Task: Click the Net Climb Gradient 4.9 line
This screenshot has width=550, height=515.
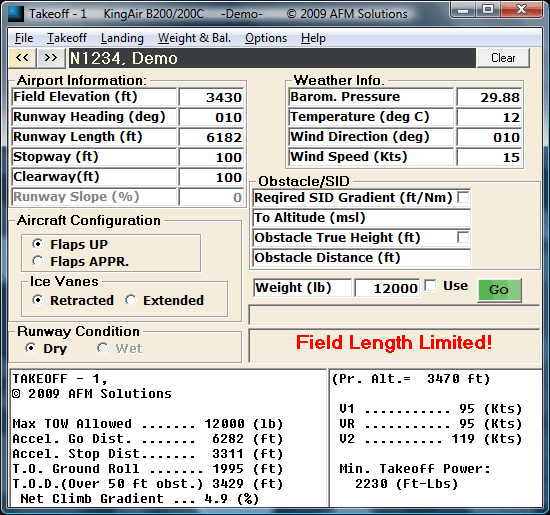Action: [140, 499]
